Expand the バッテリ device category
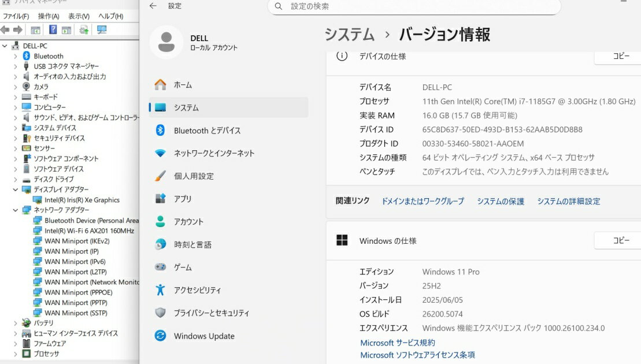Image resolution: width=641 pixels, height=364 pixels. point(16,323)
